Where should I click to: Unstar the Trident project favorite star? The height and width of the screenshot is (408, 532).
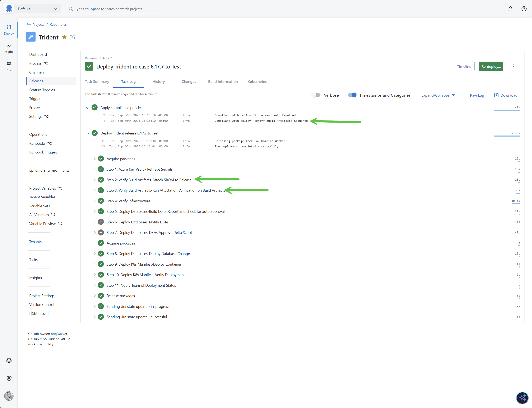pyautogui.click(x=64, y=37)
